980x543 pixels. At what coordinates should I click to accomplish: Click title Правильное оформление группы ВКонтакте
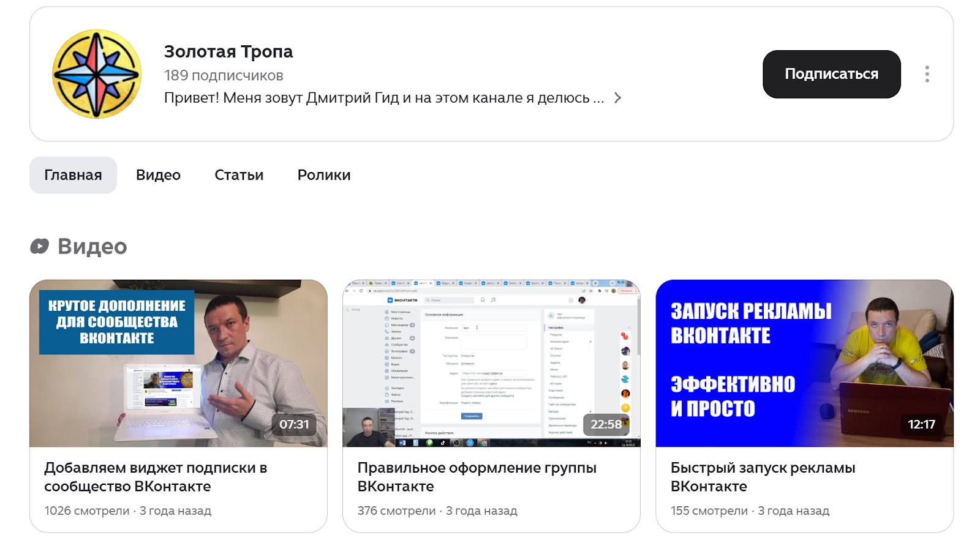[x=477, y=477]
